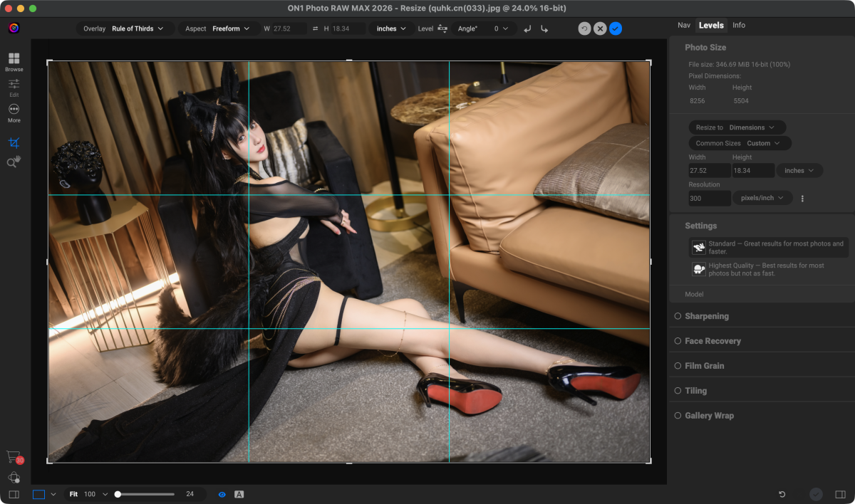
Task: Swap width and height values
Action: [x=316, y=28]
